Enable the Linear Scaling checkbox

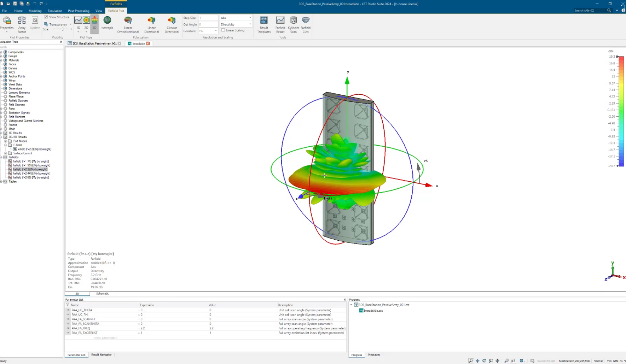coord(223,30)
